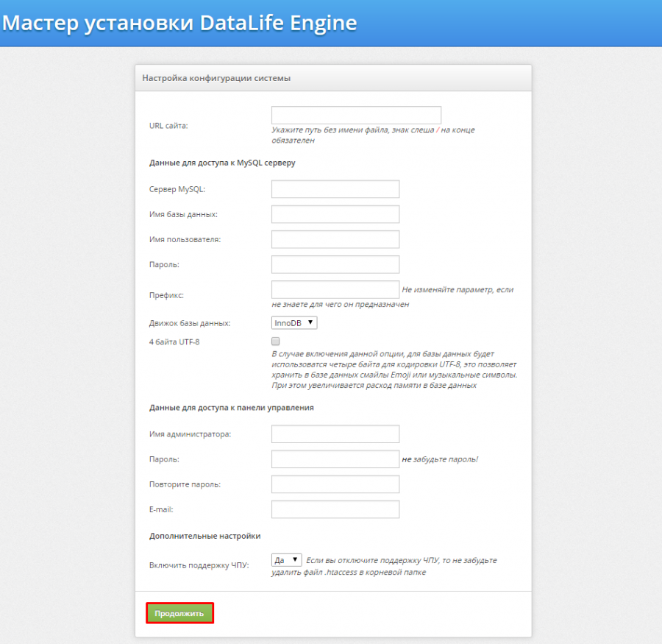The height and width of the screenshot is (644, 662).
Task: Select the Имя базы данных field
Action: [335, 213]
